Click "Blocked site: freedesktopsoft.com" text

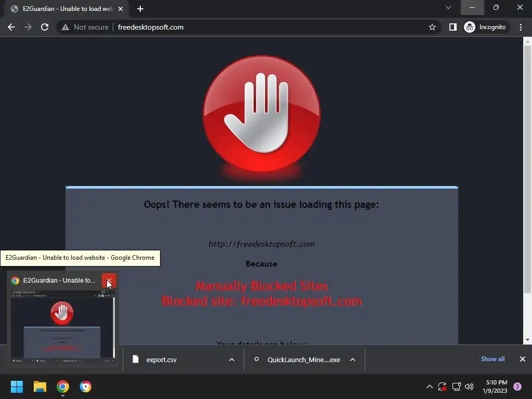coord(262,301)
